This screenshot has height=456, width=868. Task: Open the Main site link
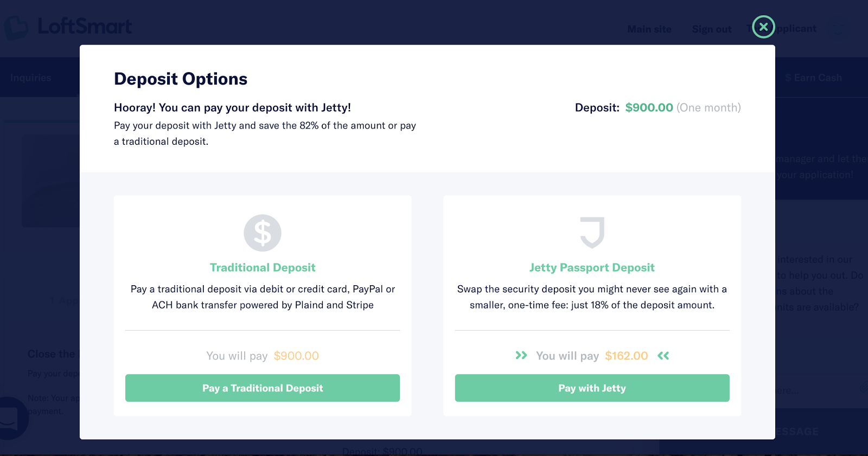(x=649, y=29)
